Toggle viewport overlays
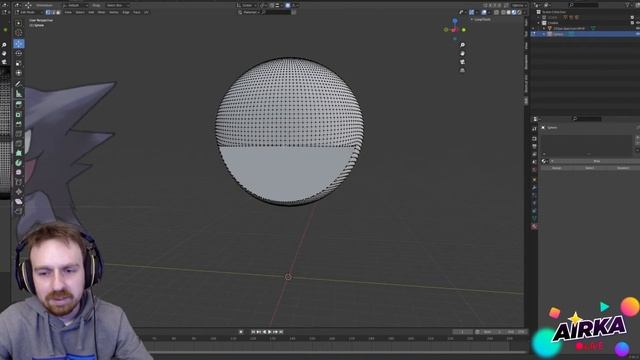This screenshot has width=640, height=360. tap(484, 12)
